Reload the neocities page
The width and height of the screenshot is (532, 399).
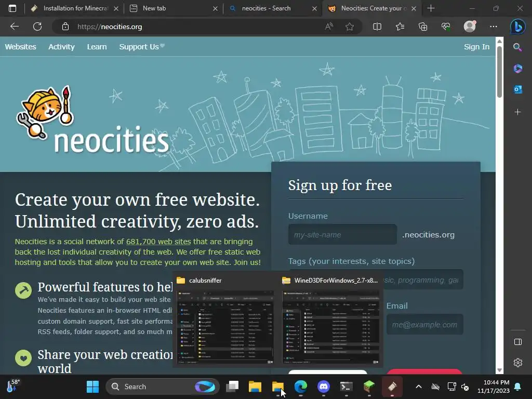coord(37,26)
